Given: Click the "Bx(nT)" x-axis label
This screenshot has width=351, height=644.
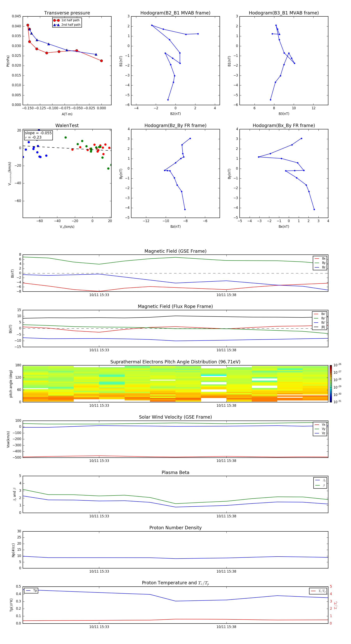Looking at the screenshot, I should [x=284, y=227].
